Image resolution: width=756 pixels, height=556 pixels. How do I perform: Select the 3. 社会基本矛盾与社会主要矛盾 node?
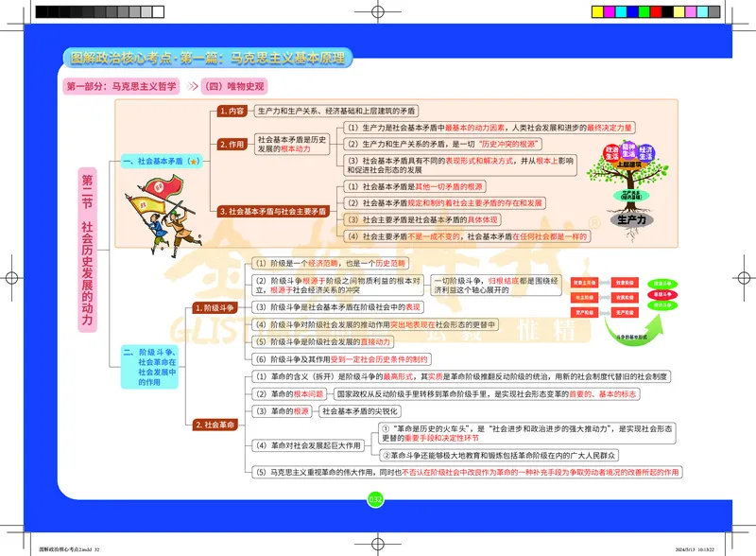pyautogui.click(x=272, y=212)
